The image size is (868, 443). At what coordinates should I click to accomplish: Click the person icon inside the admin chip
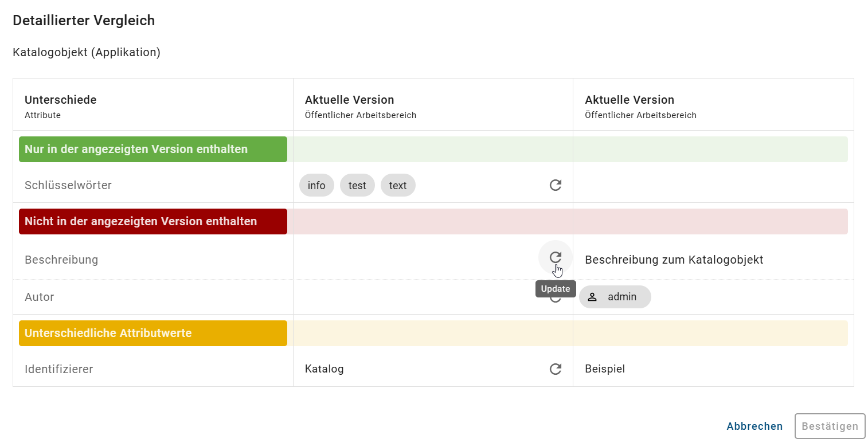(592, 297)
